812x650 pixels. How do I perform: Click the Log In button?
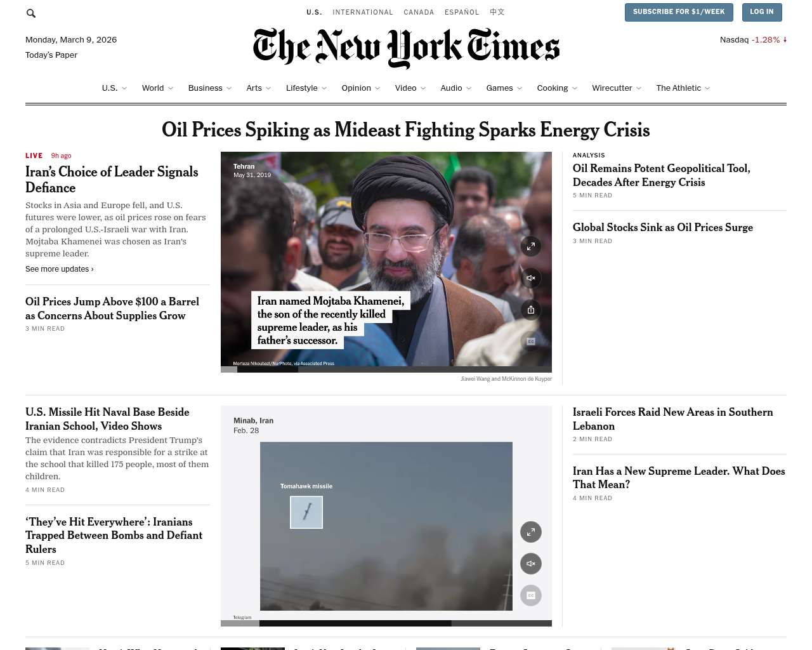761,12
